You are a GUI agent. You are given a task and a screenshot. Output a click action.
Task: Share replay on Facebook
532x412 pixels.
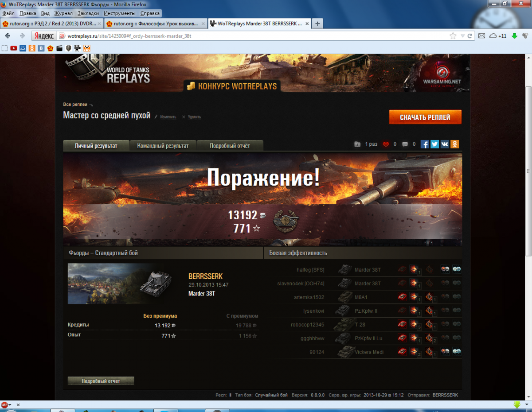point(425,144)
